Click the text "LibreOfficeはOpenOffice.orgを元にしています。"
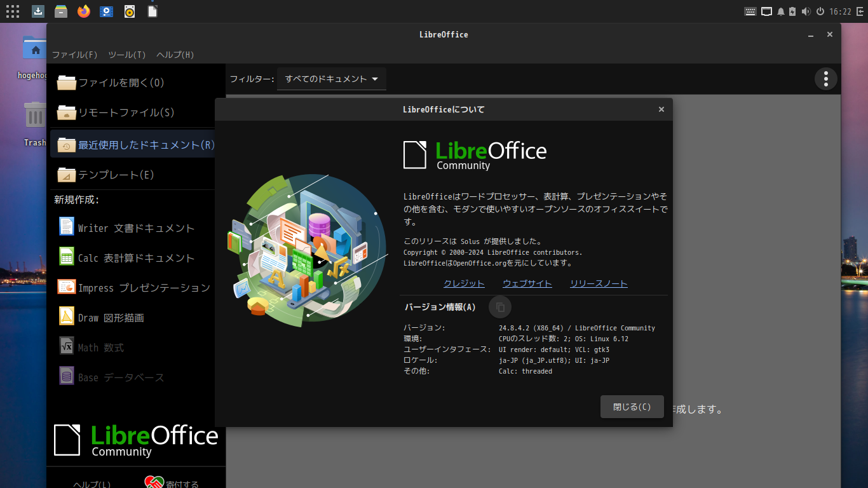This screenshot has height=488, width=868. [488, 263]
